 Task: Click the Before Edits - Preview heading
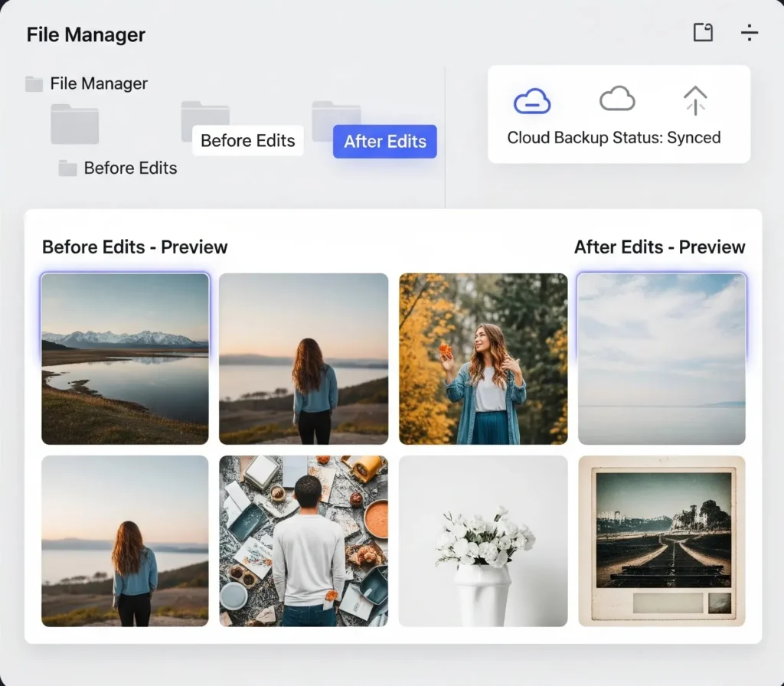(135, 247)
